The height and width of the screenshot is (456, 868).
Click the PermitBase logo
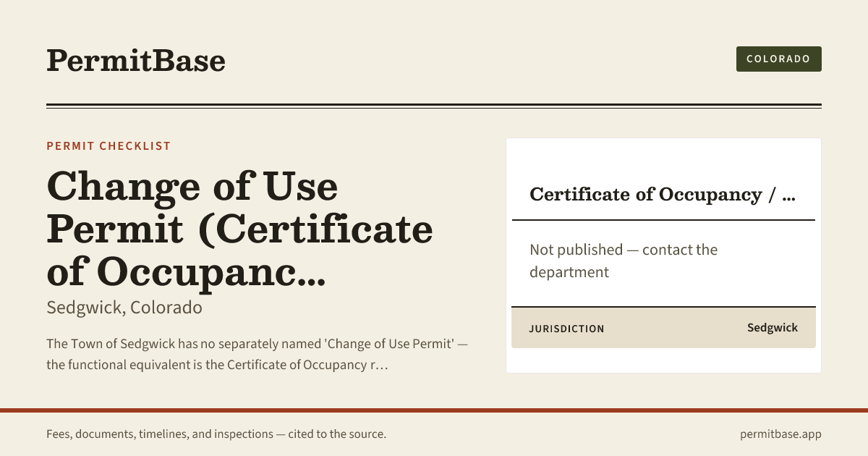click(135, 60)
